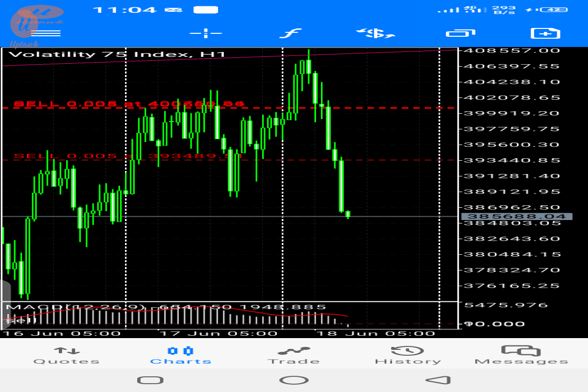Switch to the Quotes tab
The image size is (588, 392).
click(x=66, y=356)
